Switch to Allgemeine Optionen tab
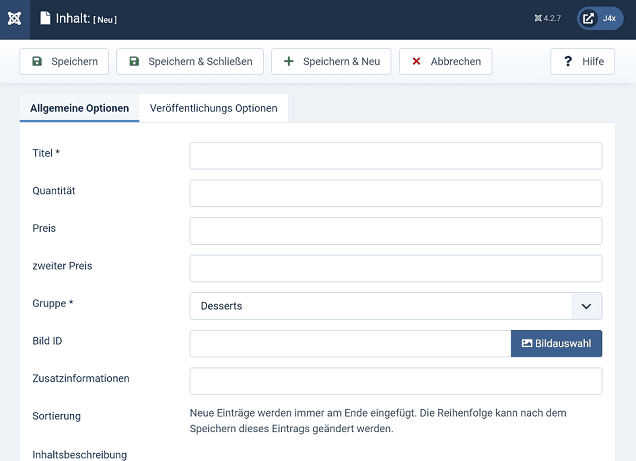636x461 pixels. [80, 108]
